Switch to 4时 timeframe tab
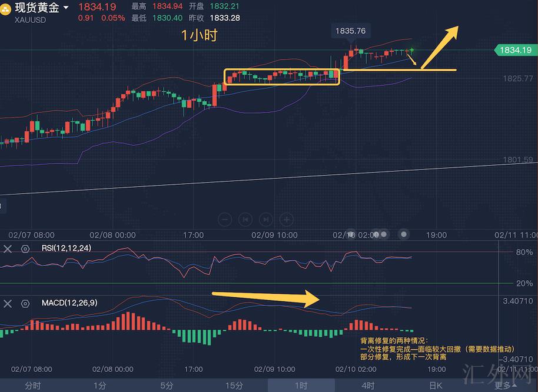The image size is (538, 392). pos(368,386)
